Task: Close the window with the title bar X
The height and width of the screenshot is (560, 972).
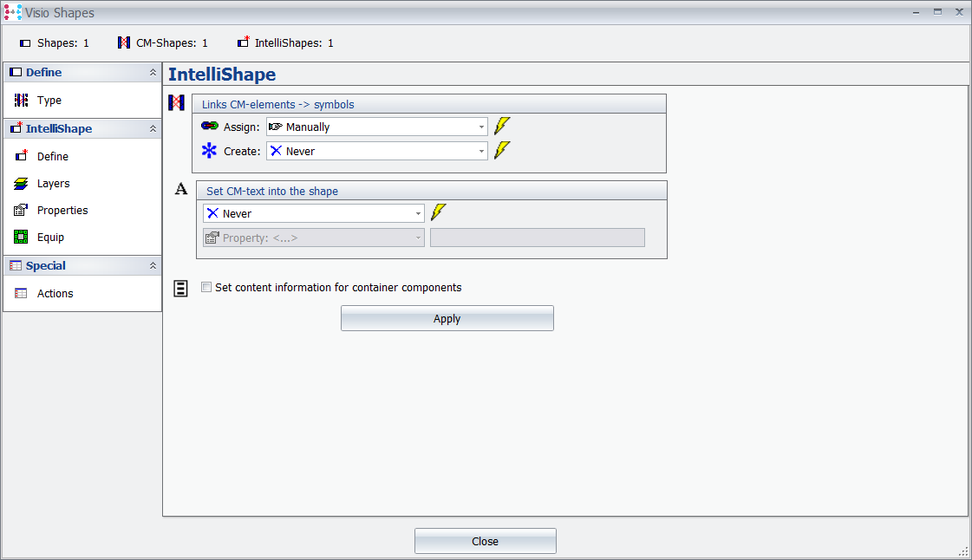Action: 959,12
